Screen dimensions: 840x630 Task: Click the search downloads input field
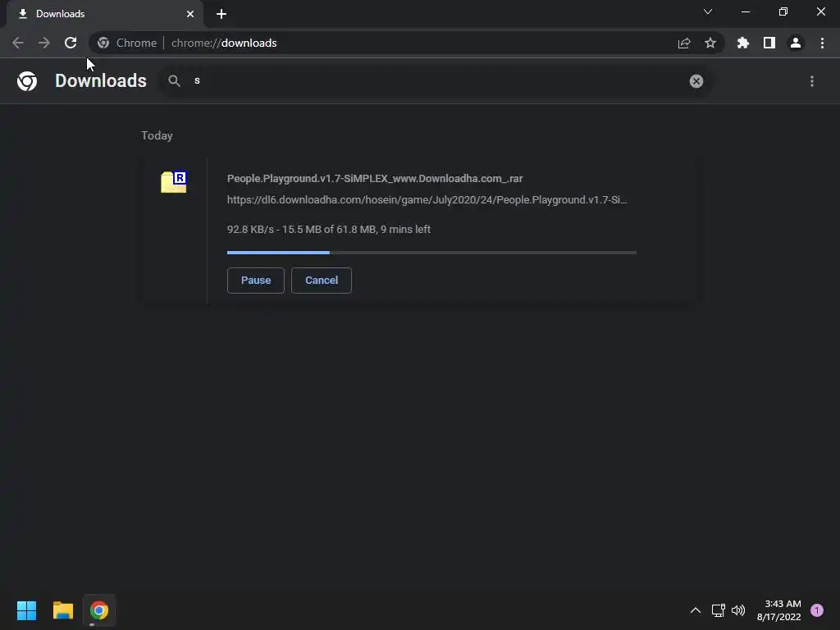pyautogui.click(x=436, y=81)
